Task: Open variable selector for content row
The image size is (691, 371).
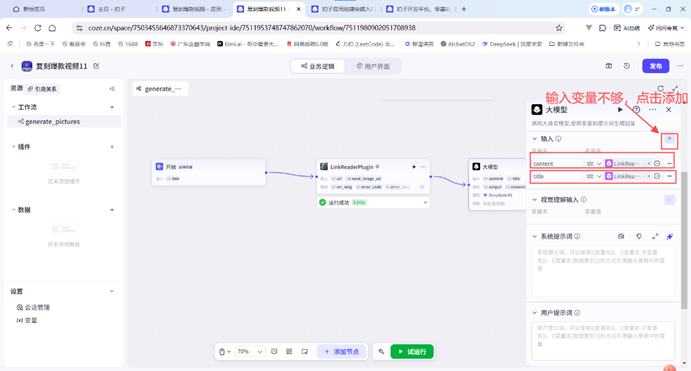Action: point(657,163)
